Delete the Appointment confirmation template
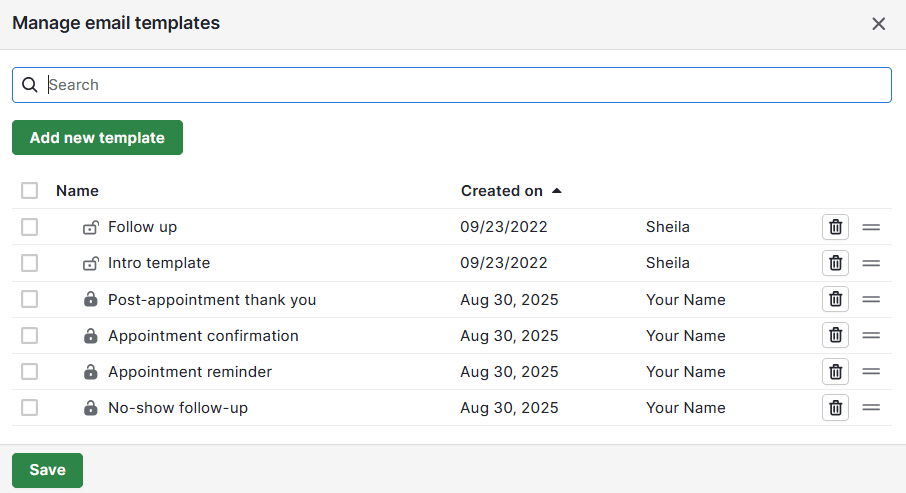The height and width of the screenshot is (493, 906). [x=836, y=335]
